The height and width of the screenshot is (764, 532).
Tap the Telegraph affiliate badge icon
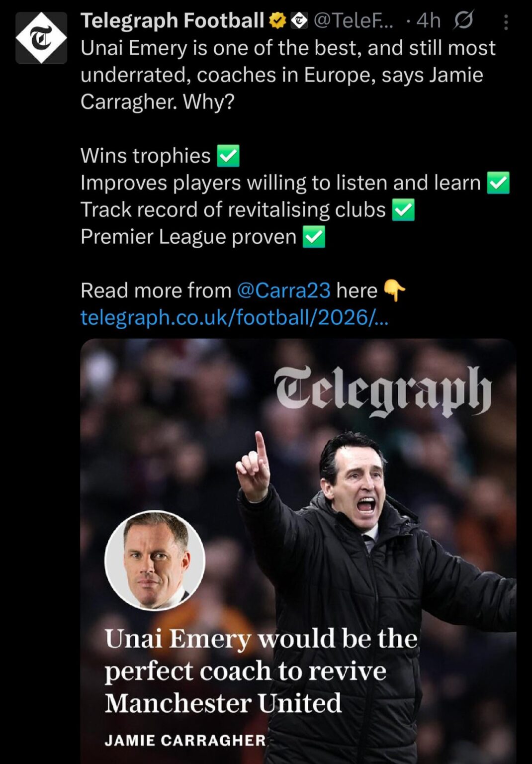[299, 21]
